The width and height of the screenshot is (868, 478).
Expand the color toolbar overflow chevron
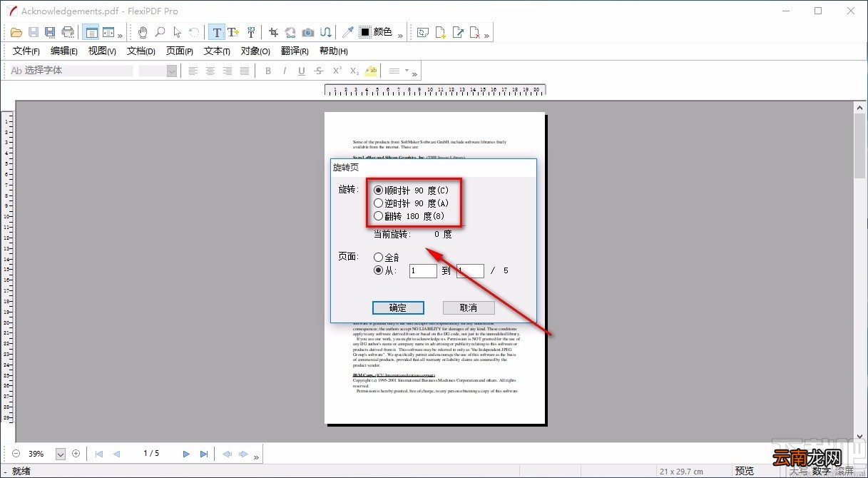click(x=400, y=34)
